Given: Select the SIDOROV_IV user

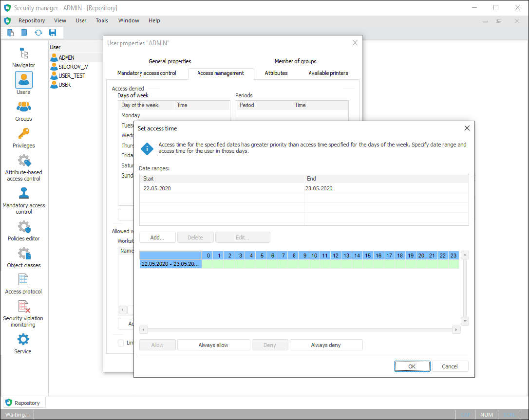Looking at the screenshot, I should (x=69, y=67).
